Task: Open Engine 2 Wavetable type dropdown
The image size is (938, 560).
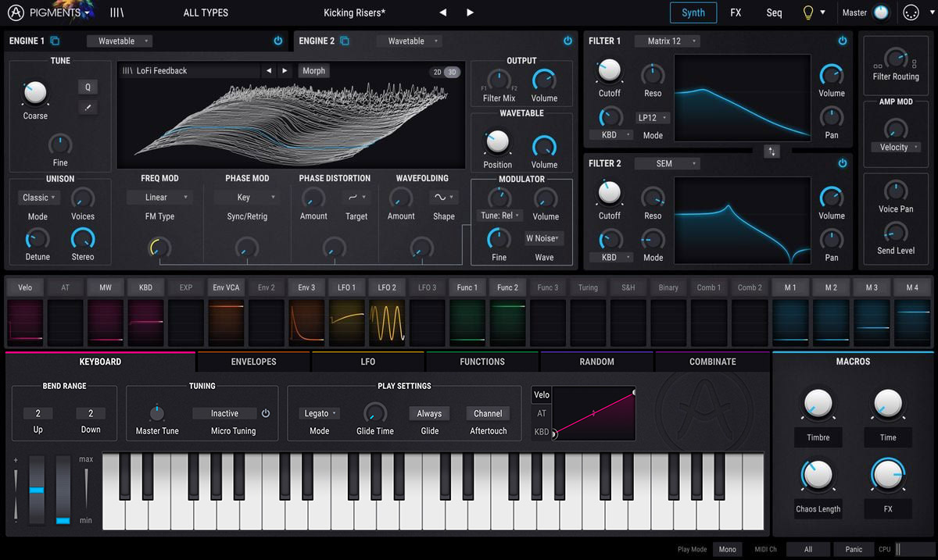Action: pos(410,41)
